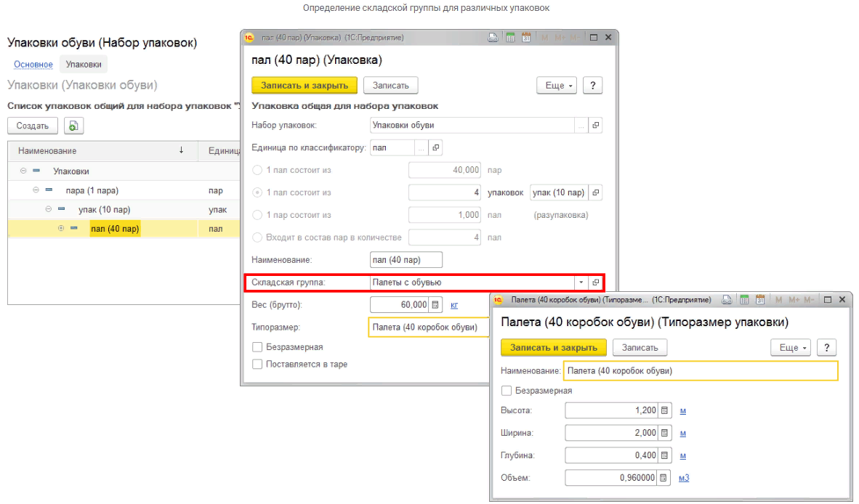Switch to the Упаковки tab
This screenshot has height=504, width=859.
84,65
